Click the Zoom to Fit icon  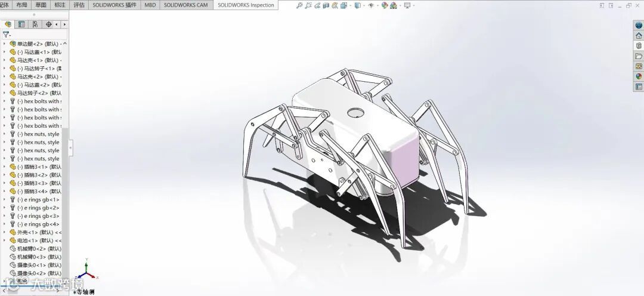pyautogui.click(x=299, y=5)
